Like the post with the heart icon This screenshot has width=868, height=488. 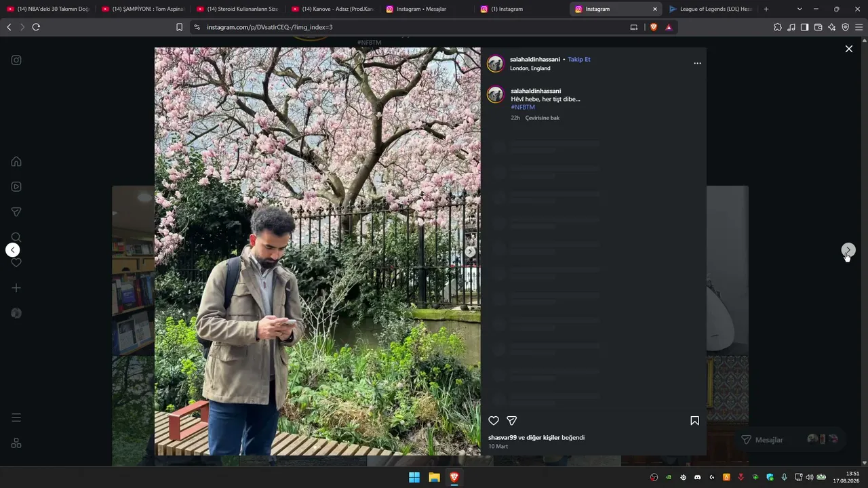[494, 421]
